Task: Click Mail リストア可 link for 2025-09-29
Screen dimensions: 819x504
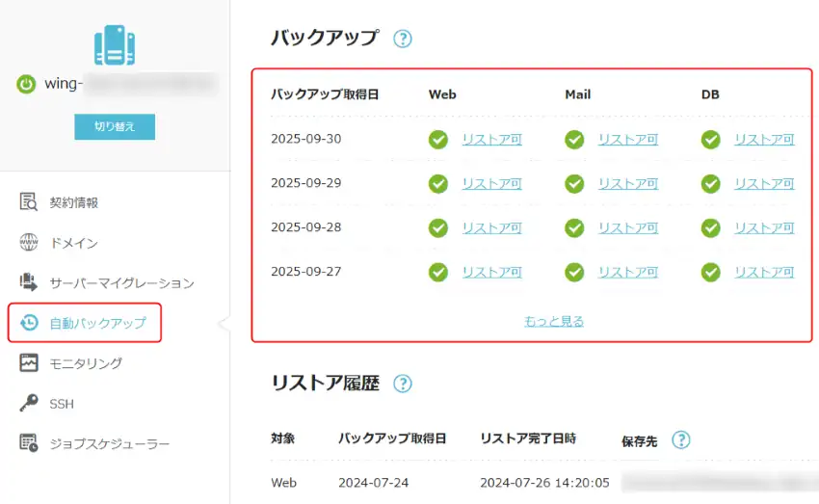Action: pyautogui.click(x=628, y=183)
